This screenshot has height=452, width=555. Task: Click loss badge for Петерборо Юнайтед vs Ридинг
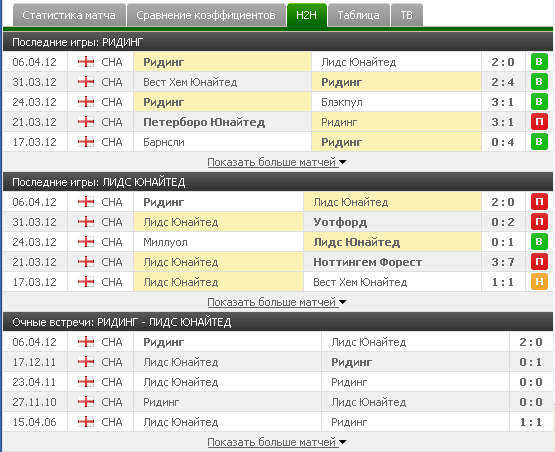(539, 122)
